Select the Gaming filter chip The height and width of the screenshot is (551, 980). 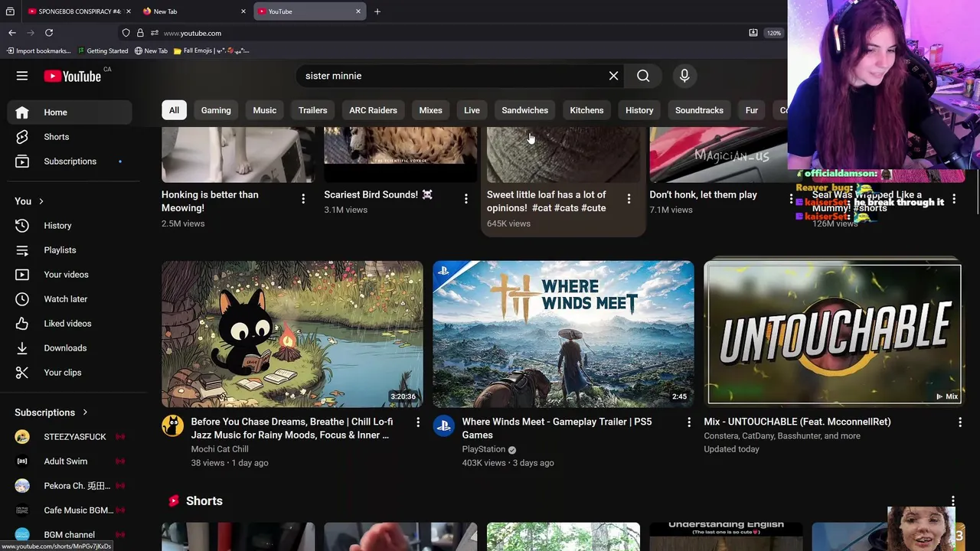point(216,110)
